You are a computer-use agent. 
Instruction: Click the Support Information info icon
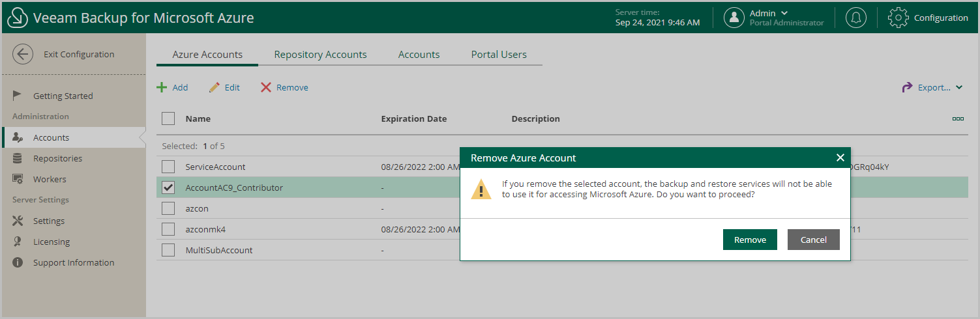(x=18, y=262)
